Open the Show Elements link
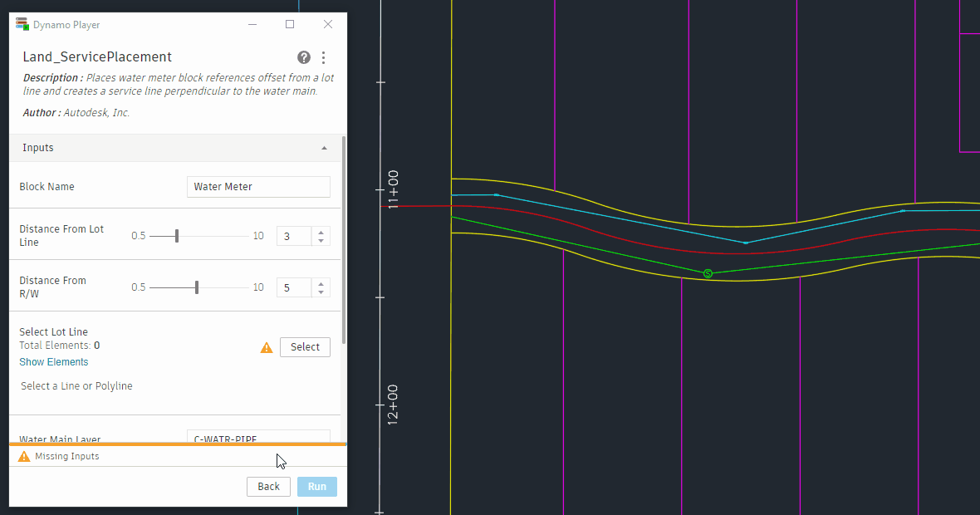The width and height of the screenshot is (980, 515). point(54,362)
